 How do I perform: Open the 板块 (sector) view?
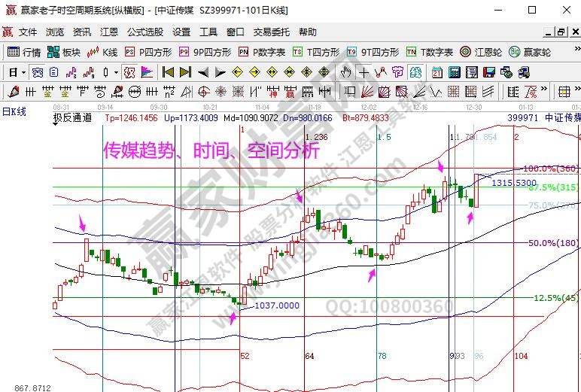click(x=64, y=52)
